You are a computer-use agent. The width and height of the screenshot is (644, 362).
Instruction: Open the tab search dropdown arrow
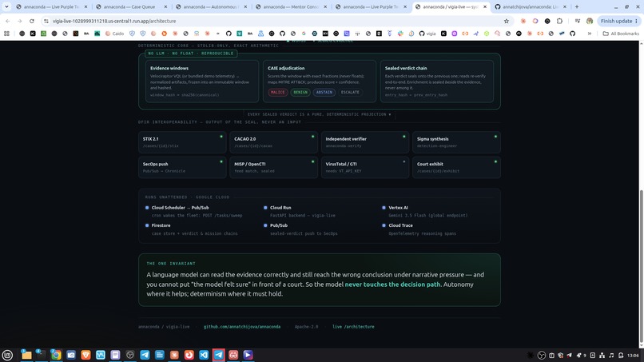click(6, 6)
